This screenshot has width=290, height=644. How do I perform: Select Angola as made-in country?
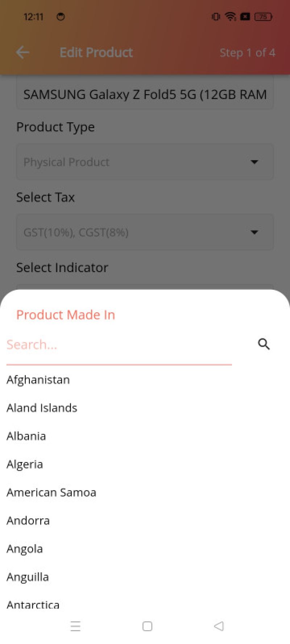(25, 549)
